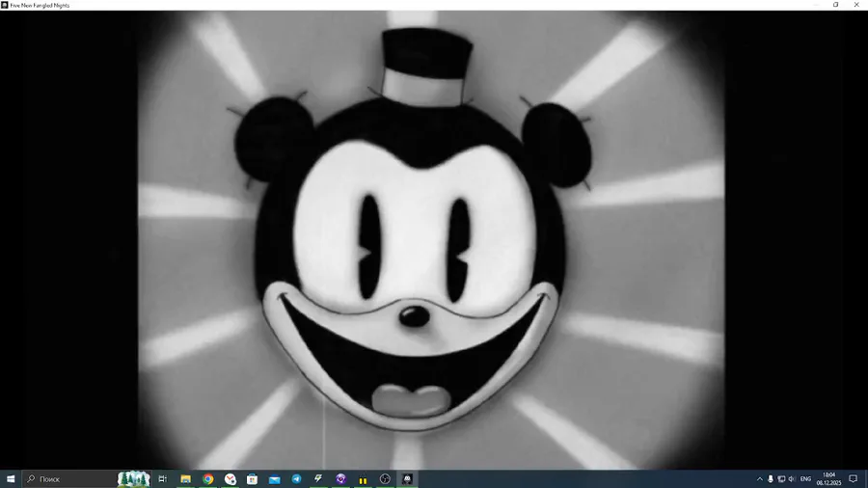The image size is (868, 488).
Task: Click the cartoon bear face in the game
Action: pos(412,231)
